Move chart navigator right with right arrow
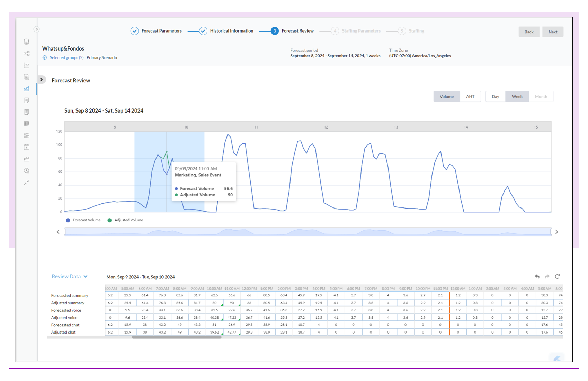The width and height of the screenshot is (588, 381). (x=557, y=232)
